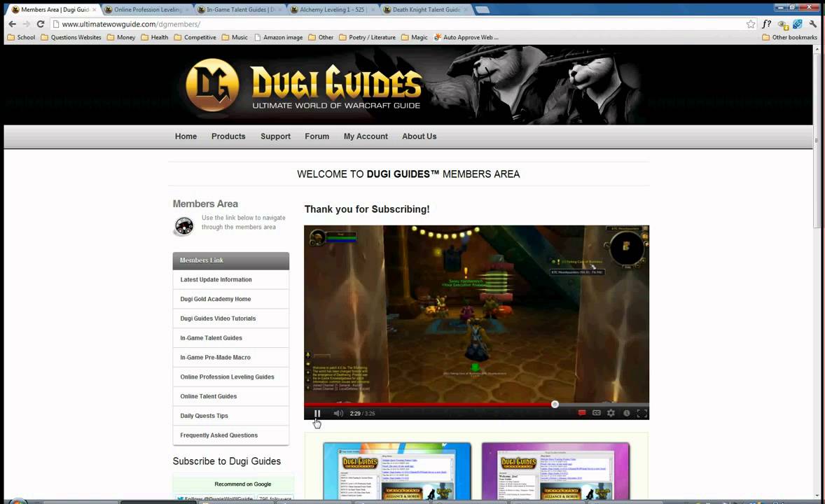Open the Support menu item
The height and width of the screenshot is (504, 825).
275,136
